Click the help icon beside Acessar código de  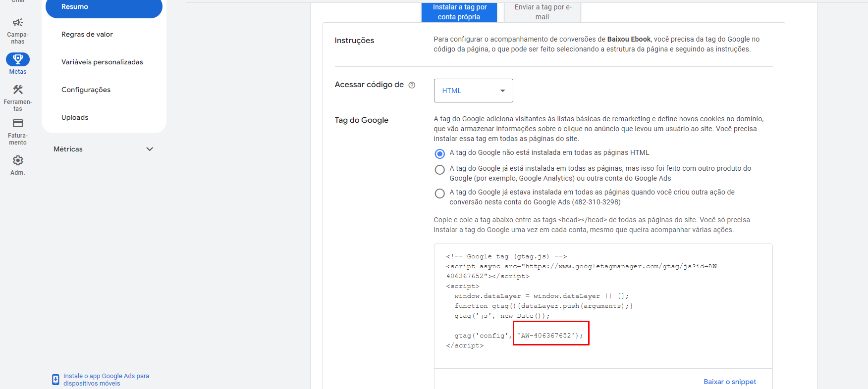412,85
